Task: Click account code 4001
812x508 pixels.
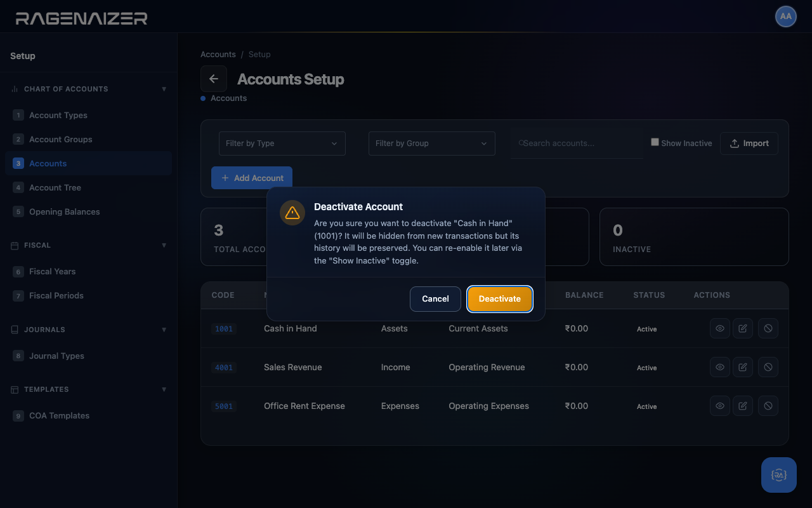Action: point(224,368)
